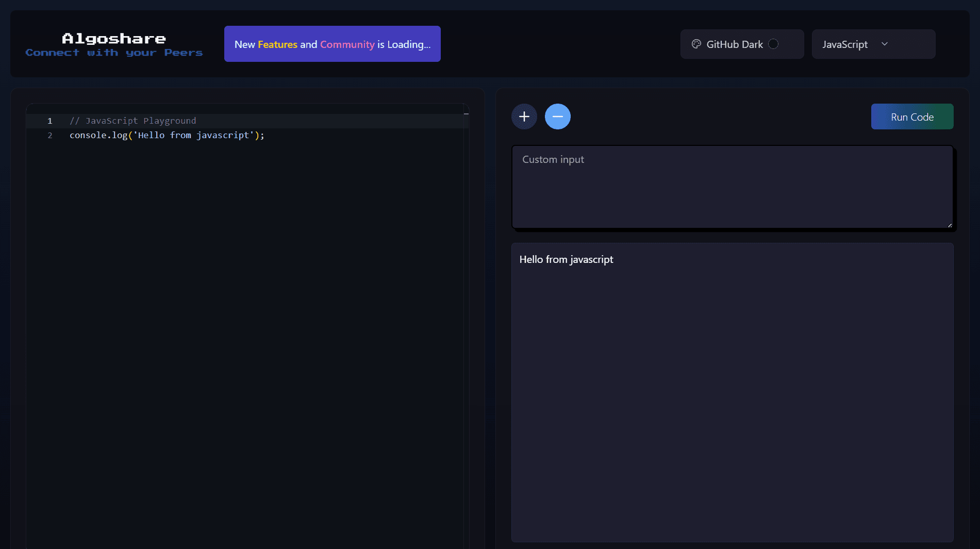Select the GitHub Dark theme color circle
Viewport: 980px width, 549px height.
click(x=773, y=44)
